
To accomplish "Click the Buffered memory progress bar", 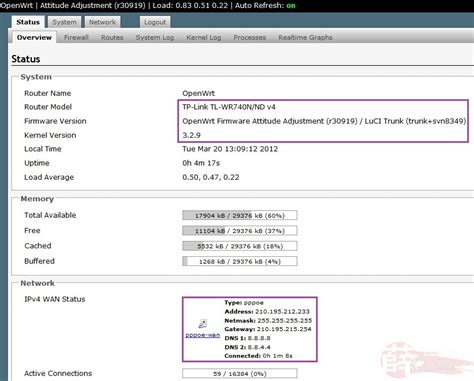I will point(240,261).
